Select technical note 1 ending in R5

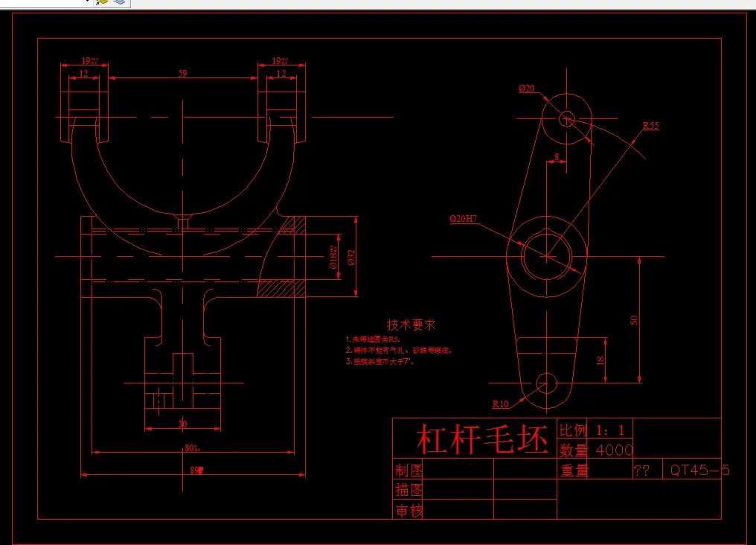tap(373, 339)
